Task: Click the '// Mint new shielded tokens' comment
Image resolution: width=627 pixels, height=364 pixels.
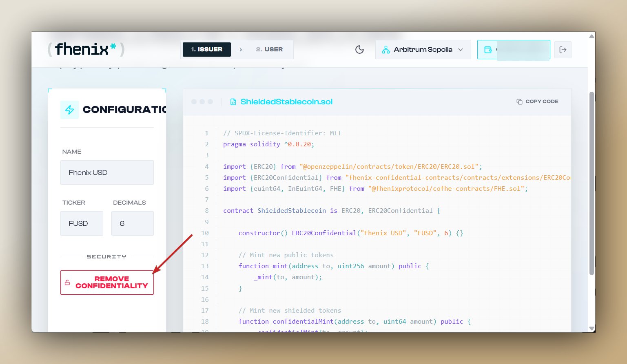Action: (290, 311)
